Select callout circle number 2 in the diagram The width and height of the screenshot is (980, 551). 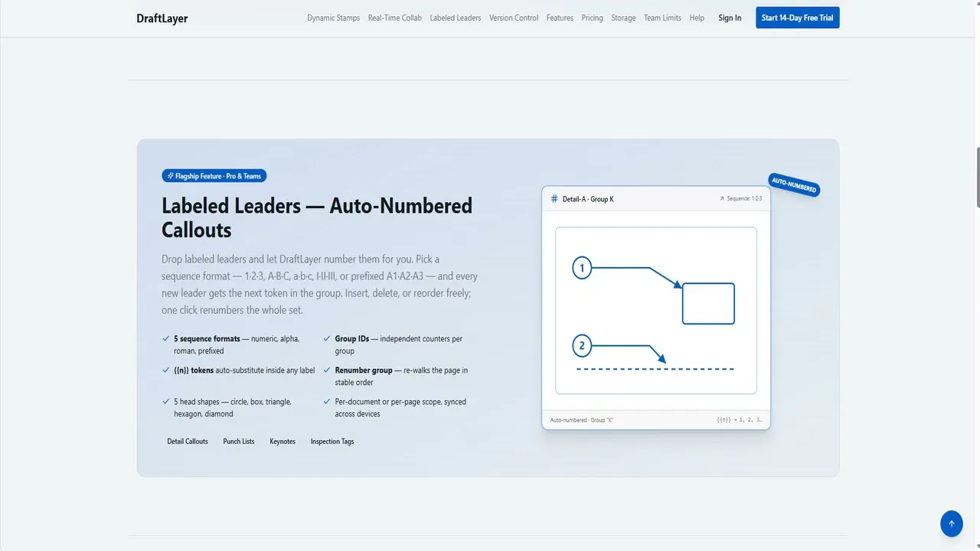pos(582,346)
